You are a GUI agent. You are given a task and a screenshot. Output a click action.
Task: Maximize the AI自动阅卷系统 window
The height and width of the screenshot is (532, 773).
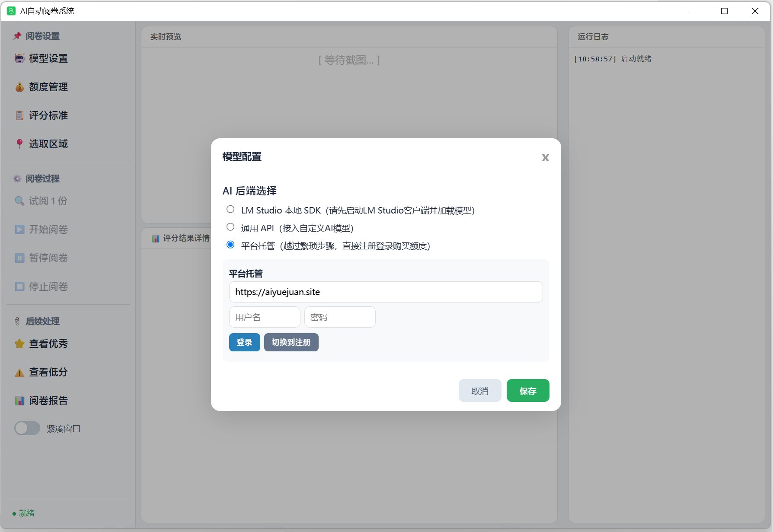725,11
